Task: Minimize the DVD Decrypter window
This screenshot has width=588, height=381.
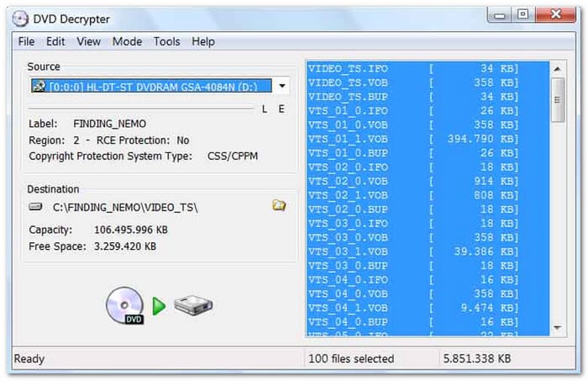Action: (x=500, y=15)
